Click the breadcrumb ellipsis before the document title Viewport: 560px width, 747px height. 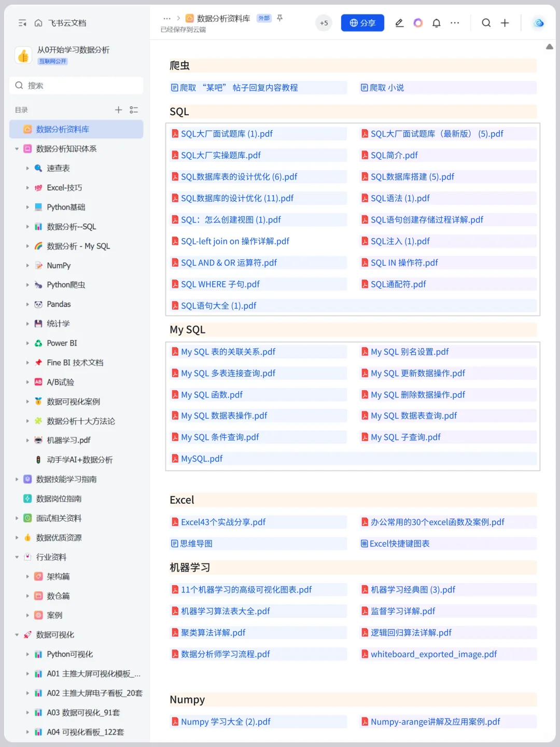click(x=167, y=18)
